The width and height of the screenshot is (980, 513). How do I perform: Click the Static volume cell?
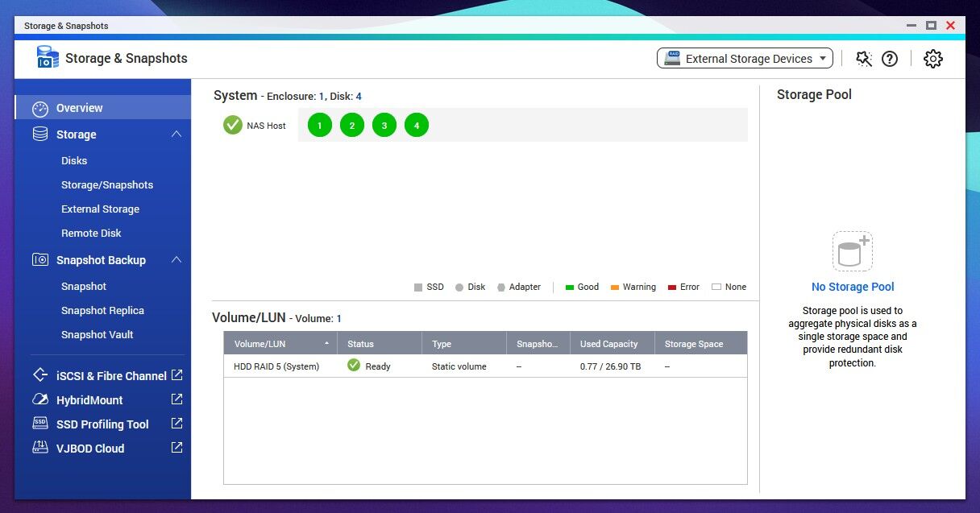point(459,366)
